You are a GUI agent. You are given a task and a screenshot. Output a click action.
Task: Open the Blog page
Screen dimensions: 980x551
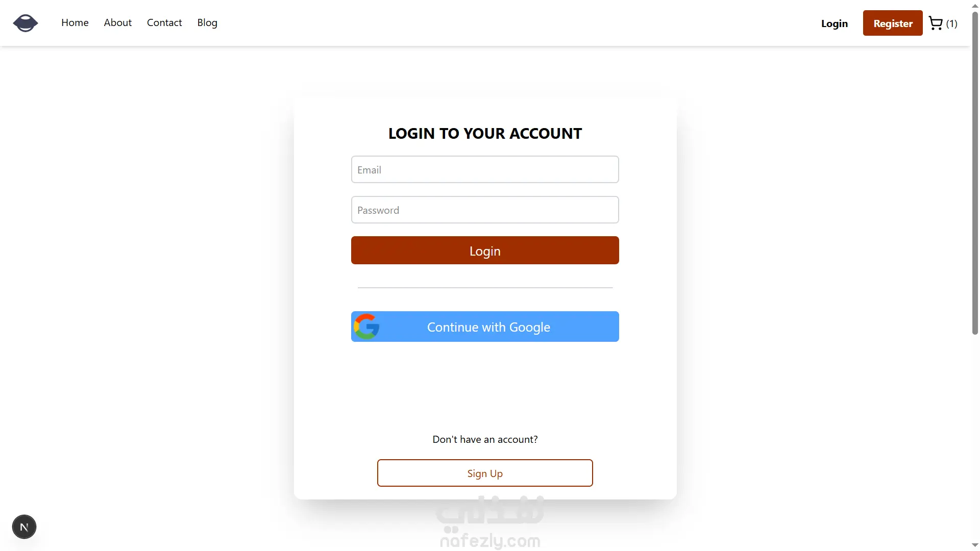(207, 23)
